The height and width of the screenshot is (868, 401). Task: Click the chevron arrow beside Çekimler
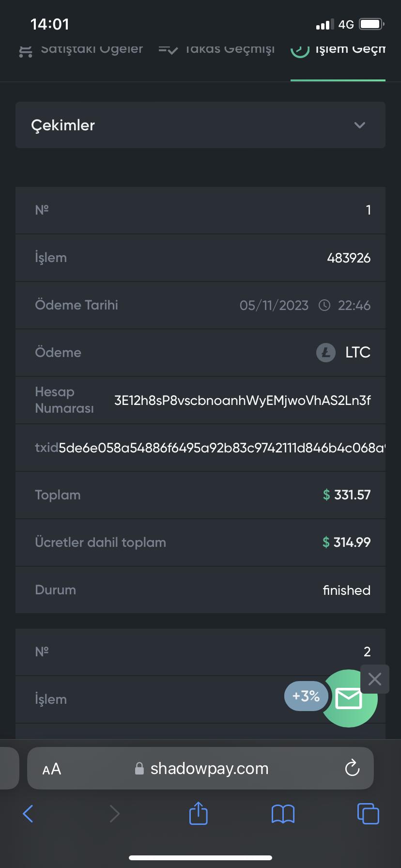(x=359, y=125)
